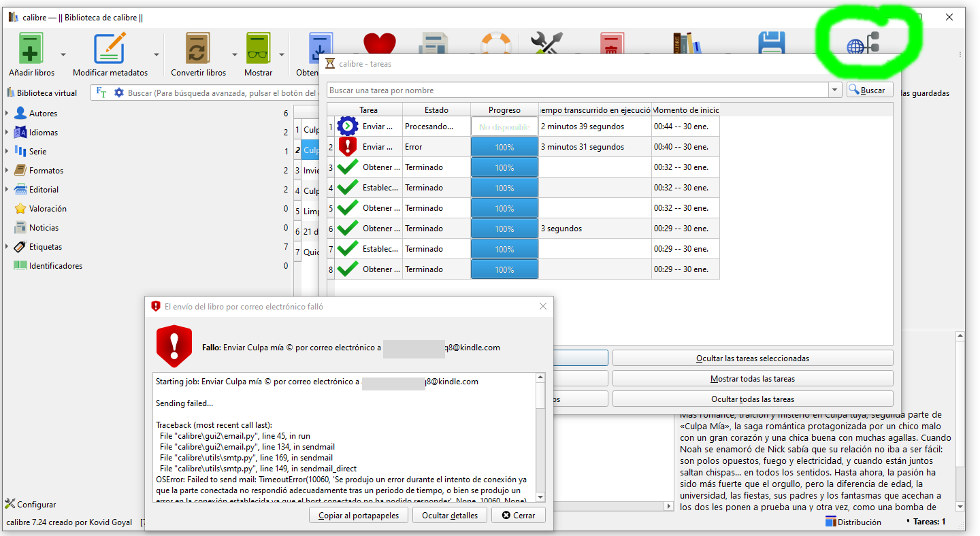Expand the Modificar metadatos dropdown arrow
Screen dimensions: 980x536
click(157, 54)
